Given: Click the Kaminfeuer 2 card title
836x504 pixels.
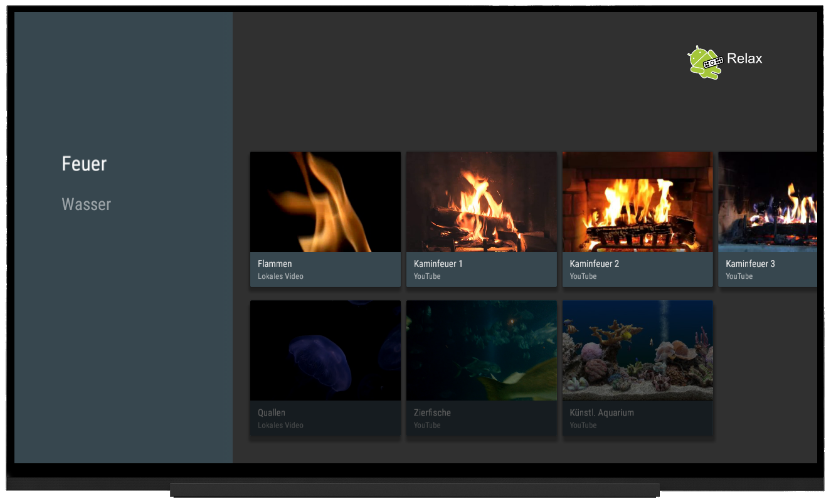Looking at the screenshot, I should (x=594, y=264).
